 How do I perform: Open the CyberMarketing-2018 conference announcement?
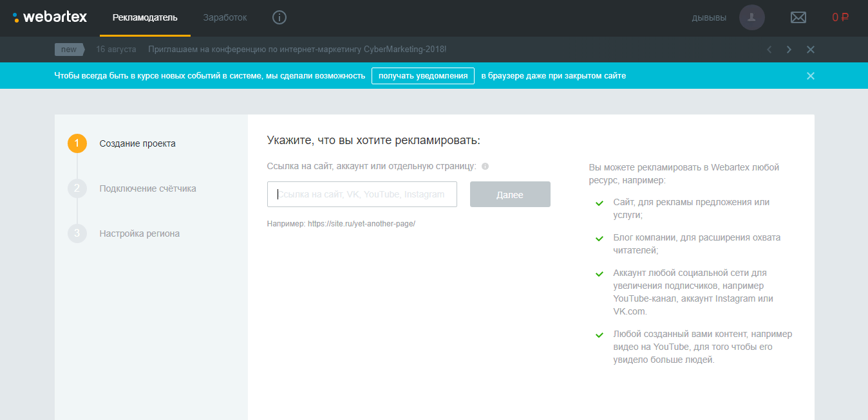pos(297,50)
